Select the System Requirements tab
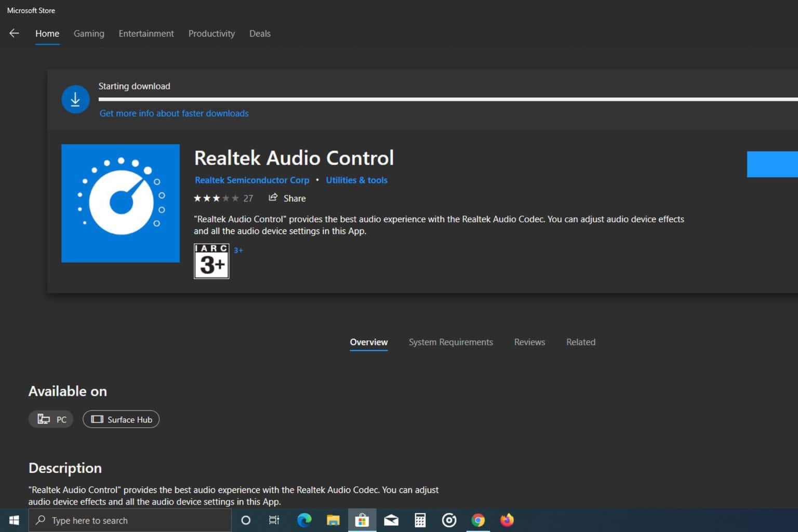 coord(450,342)
